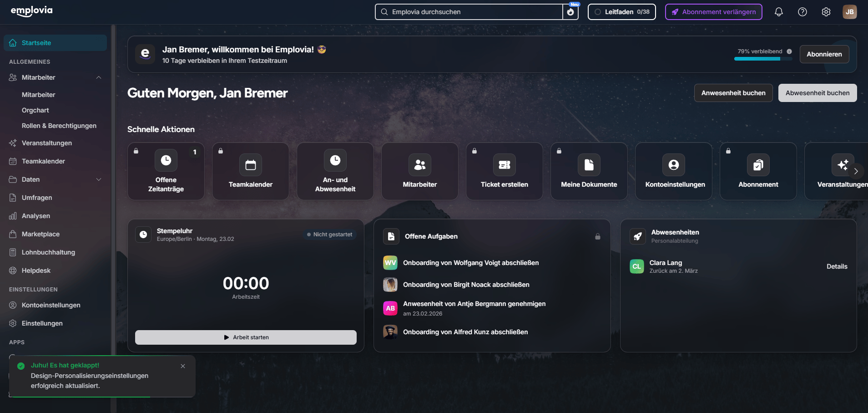The height and width of the screenshot is (413, 868).
Task: Collapse the Mitarbeiter sidebar group
Action: (x=99, y=77)
